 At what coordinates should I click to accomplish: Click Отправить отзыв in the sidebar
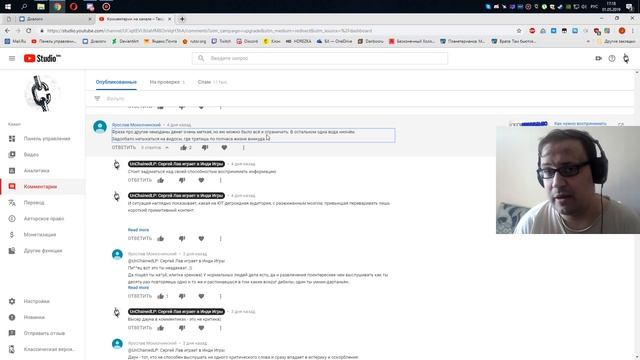coord(42,333)
